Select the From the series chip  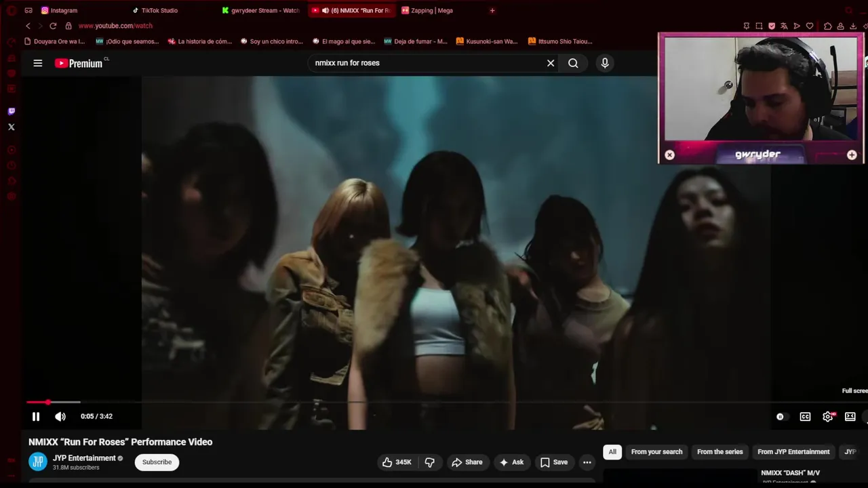[720, 452]
